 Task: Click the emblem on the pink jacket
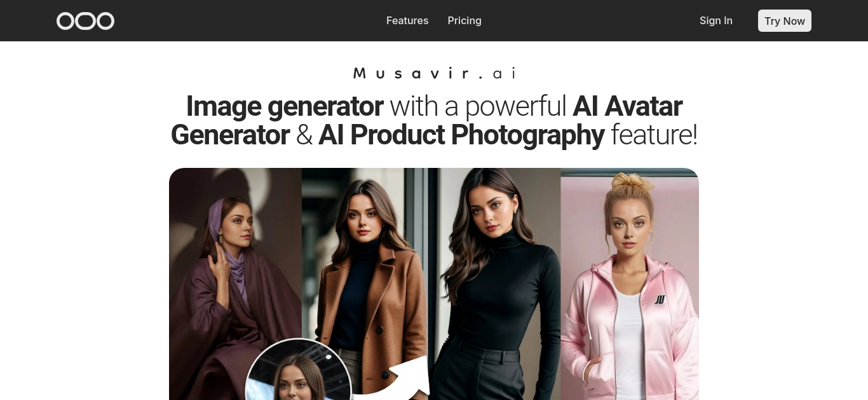pyautogui.click(x=660, y=299)
